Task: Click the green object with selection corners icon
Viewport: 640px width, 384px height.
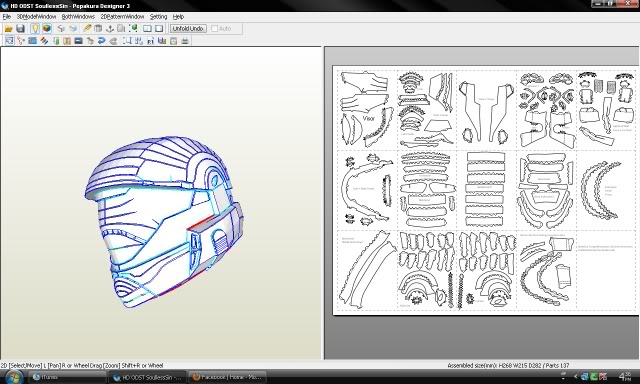Action: click(133, 29)
